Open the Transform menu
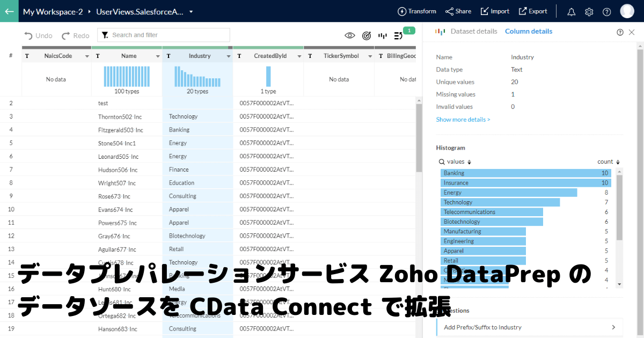The height and width of the screenshot is (338, 644). coord(416,11)
